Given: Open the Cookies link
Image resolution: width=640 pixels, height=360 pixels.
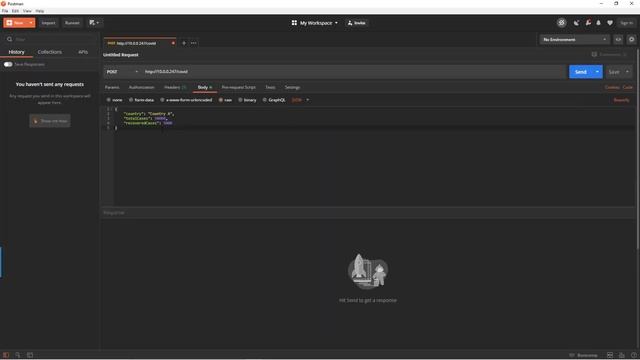Looking at the screenshot, I should pos(612,87).
